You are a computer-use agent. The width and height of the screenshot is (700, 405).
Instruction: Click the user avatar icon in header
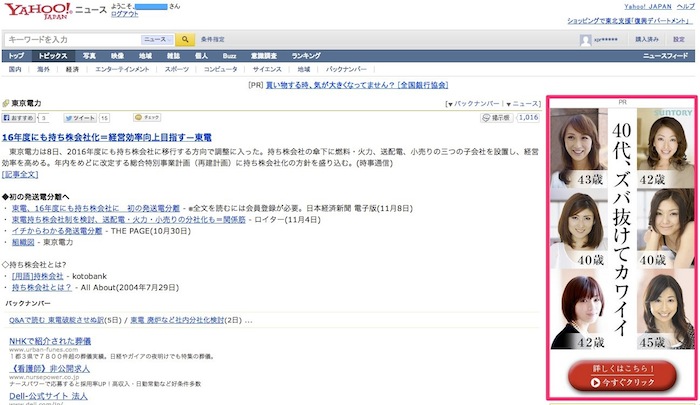[x=585, y=40]
